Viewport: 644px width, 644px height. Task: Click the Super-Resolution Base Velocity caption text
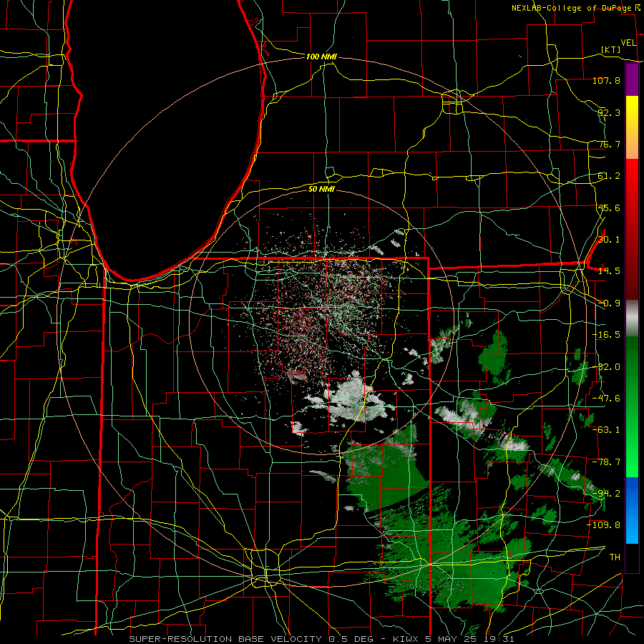[x=321, y=639]
